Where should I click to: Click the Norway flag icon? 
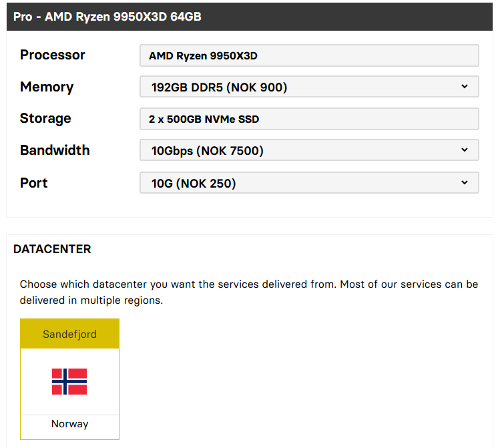[69, 381]
